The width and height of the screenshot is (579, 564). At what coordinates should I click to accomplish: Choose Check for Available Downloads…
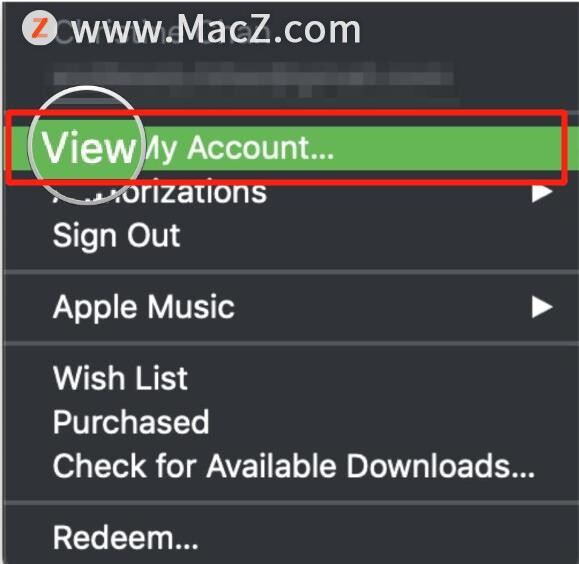(x=294, y=466)
